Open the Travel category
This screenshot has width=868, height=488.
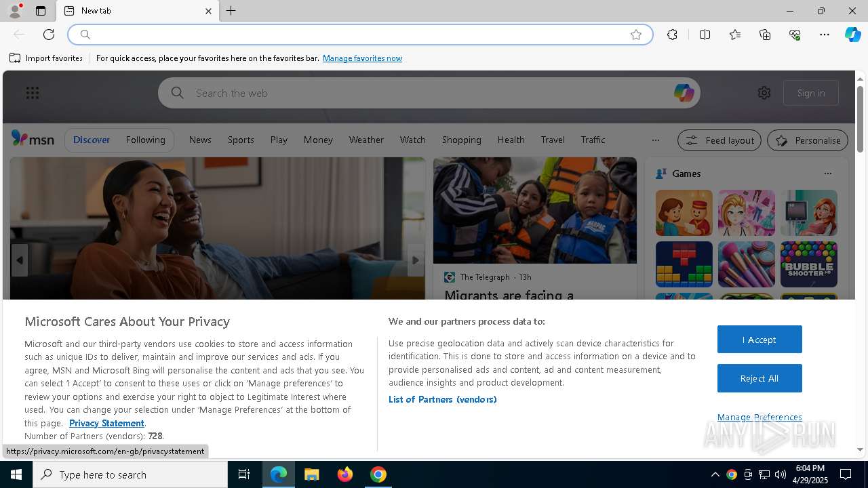[x=553, y=140]
